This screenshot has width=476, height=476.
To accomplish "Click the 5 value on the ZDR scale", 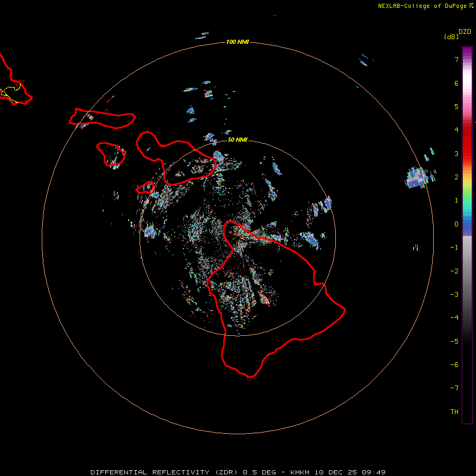I will click(456, 106).
